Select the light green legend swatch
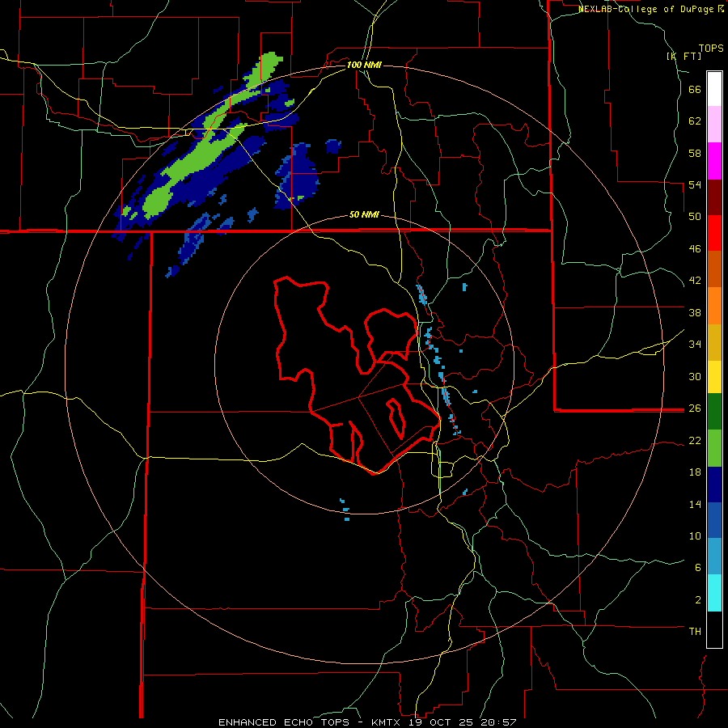The width and height of the screenshot is (728, 728). [x=714, y=448]
